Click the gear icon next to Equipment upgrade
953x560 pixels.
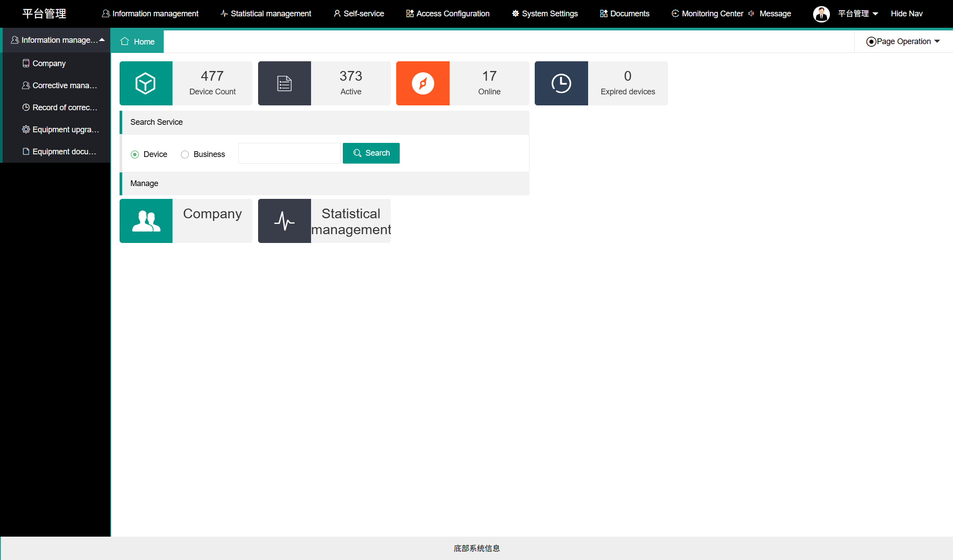[26, 130]
